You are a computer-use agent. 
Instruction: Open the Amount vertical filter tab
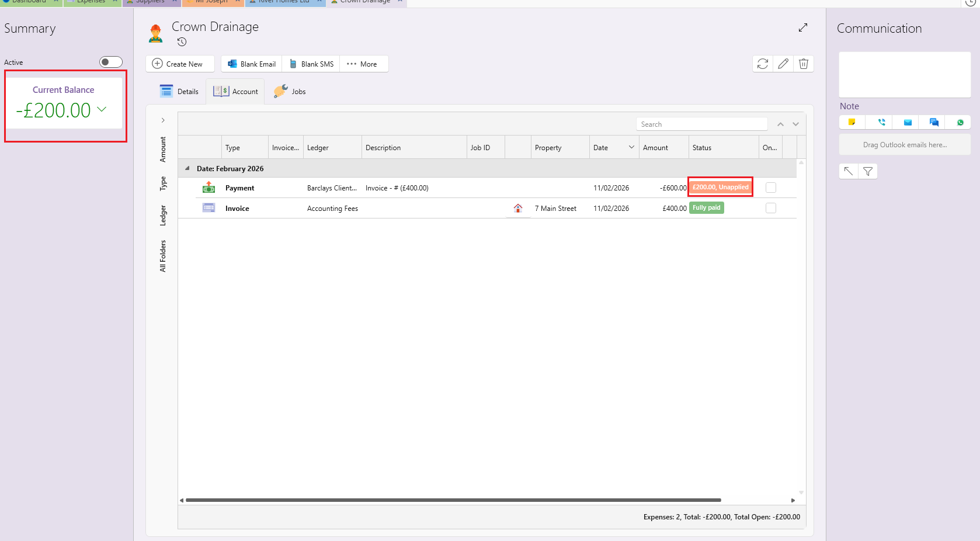[x=163, y=149]
